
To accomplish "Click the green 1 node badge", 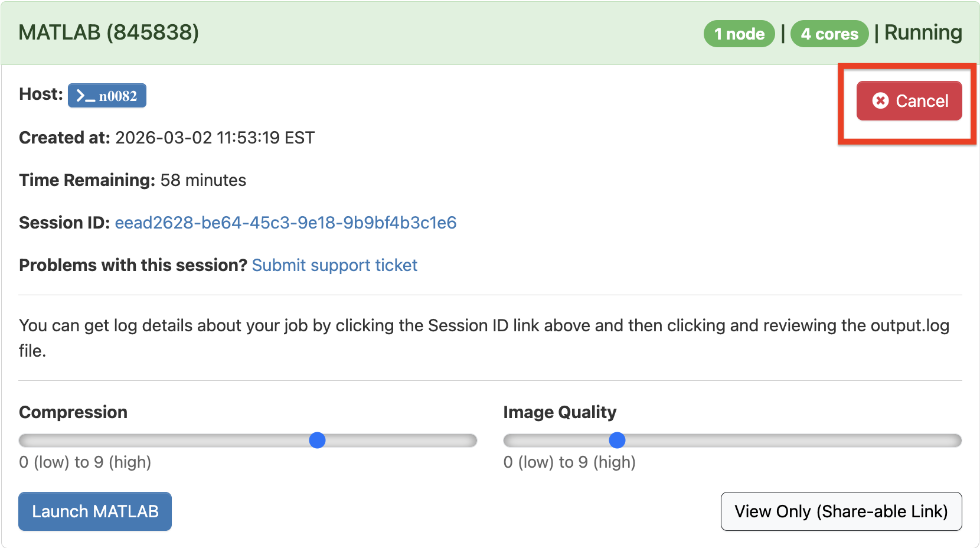I will 739,34.
